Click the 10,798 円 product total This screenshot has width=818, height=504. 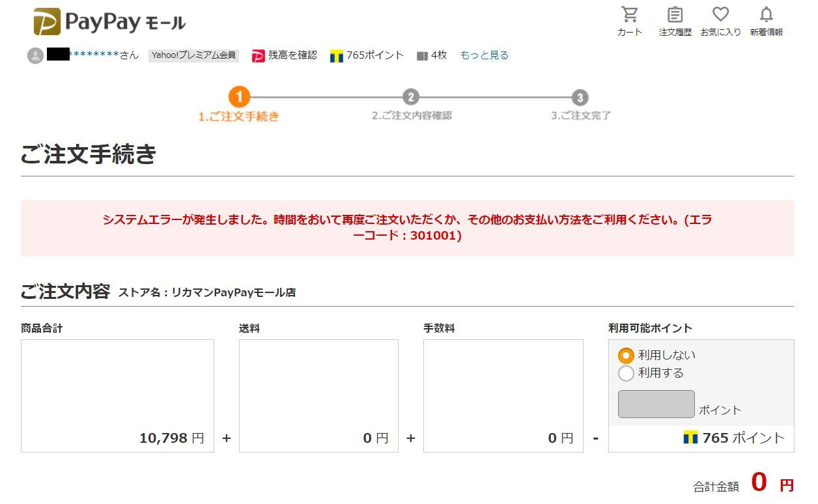pyautogui.click(x=171, y=438)
